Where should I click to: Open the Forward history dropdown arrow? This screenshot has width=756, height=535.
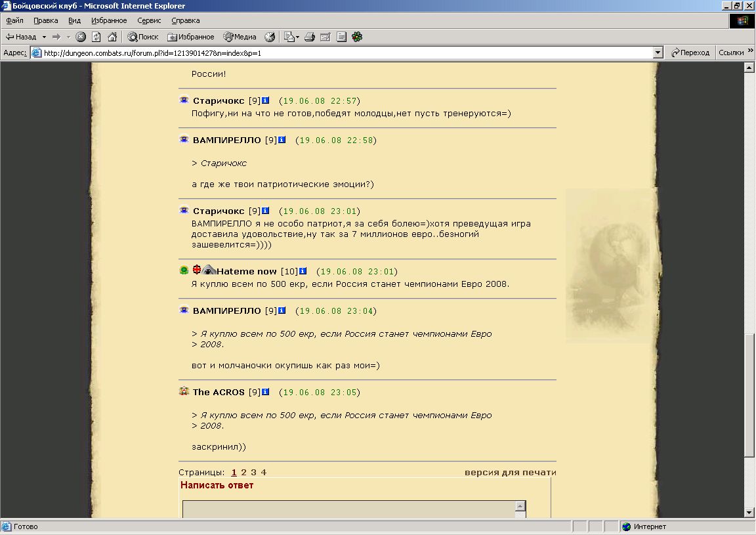click(x=68, y=37)
